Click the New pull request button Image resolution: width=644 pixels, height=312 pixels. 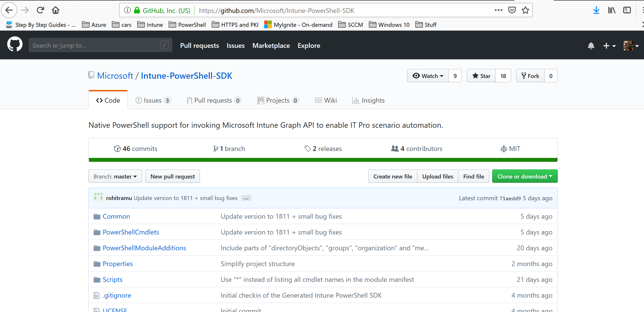coord(172,176)
